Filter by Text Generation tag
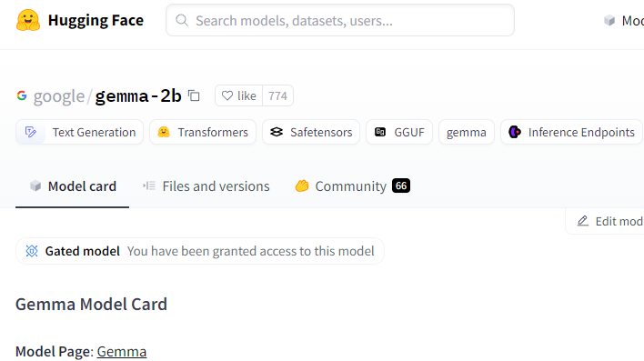This screenshot has height=361, width=644. click(x=79, y=132)
